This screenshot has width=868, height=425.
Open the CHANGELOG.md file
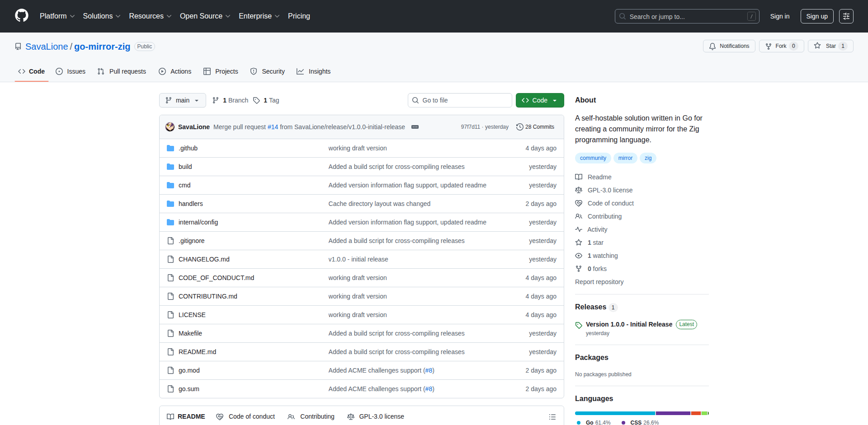coord(204,259)
